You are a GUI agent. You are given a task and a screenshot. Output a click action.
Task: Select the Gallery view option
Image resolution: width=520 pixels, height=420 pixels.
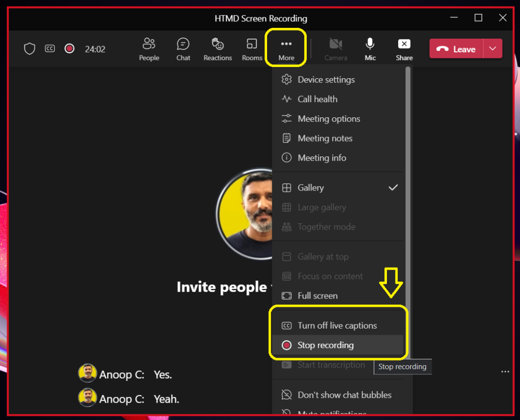pos(310,187)
